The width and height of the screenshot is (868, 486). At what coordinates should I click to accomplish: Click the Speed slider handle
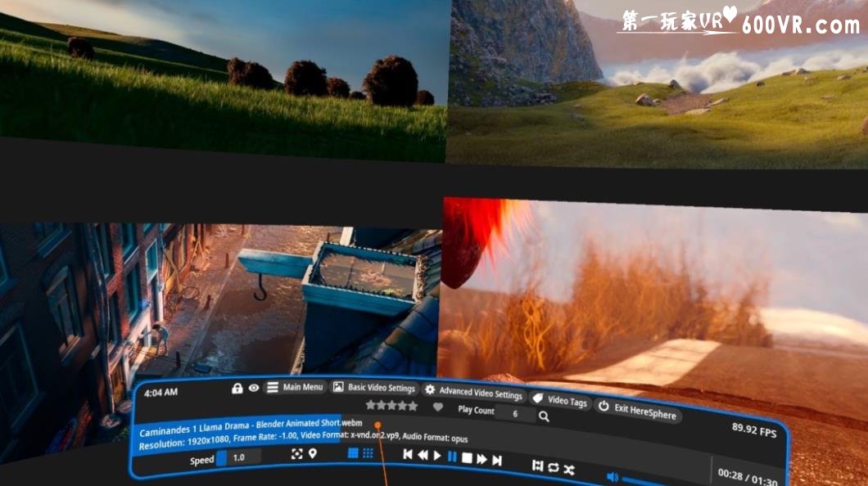(221, 458)
